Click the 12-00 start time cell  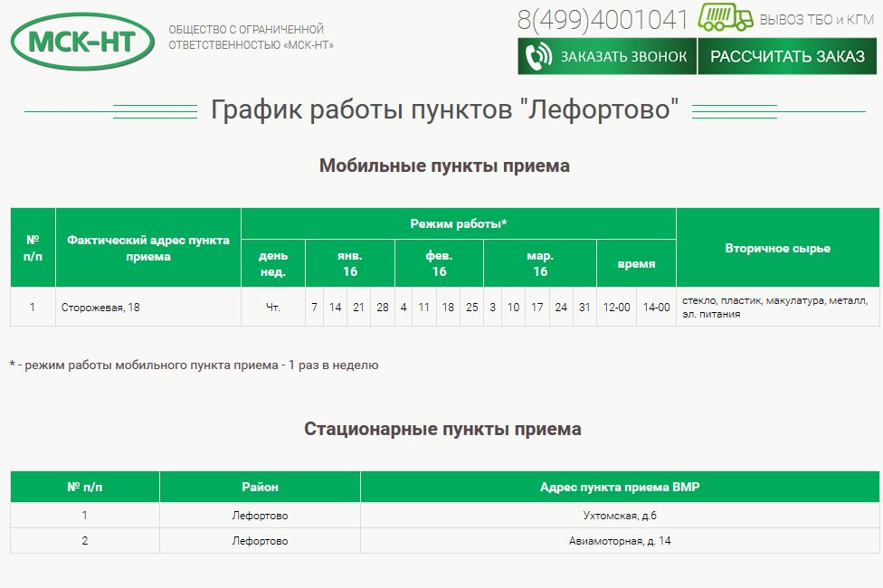tap(617, 307)
